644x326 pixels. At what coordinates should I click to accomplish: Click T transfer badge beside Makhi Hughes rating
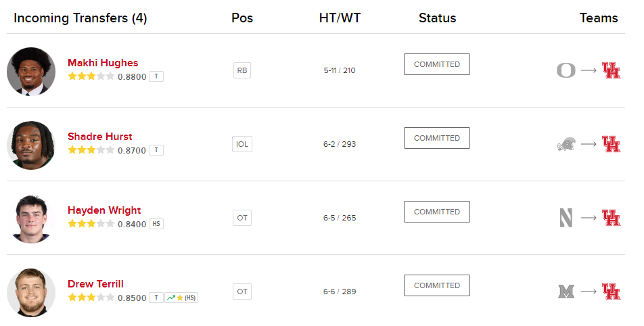[156, 76]
